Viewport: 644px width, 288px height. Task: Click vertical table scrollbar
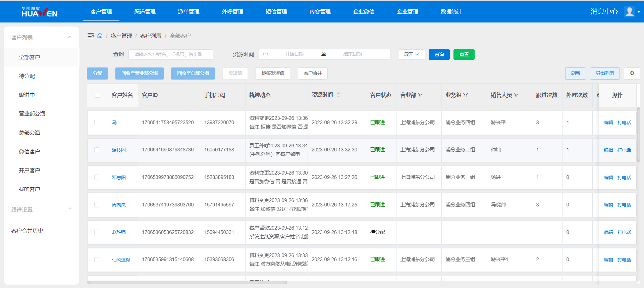point(638,134)
